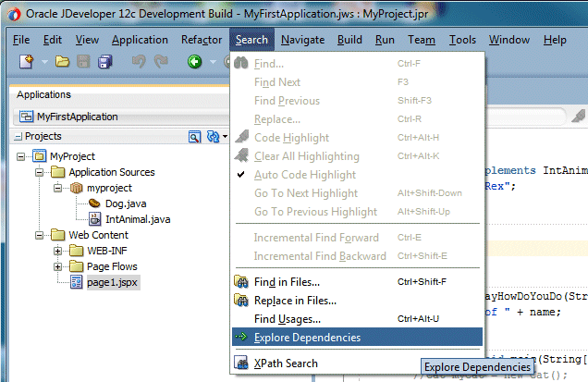Screen dimensions: 588x382
Task: Click the Find binoculars icon in menu
Action: point(241,63)
